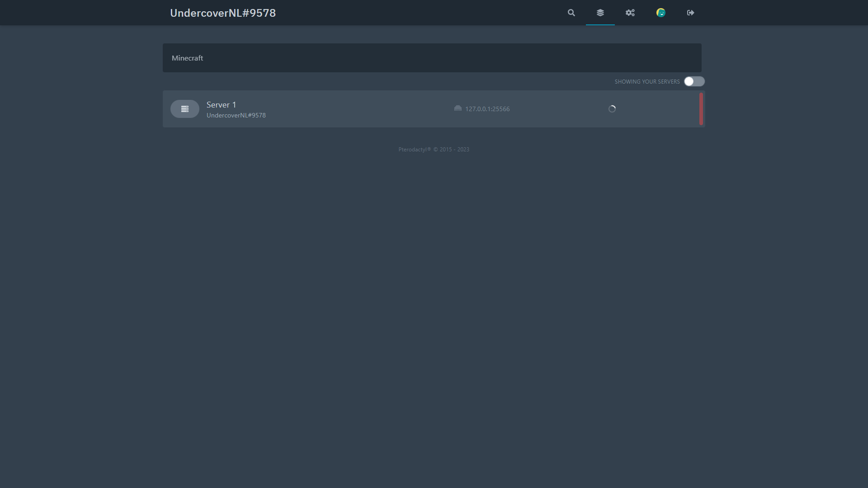The image size is (868, 488).
Task: Click the UndercoverNL#9578 panel title
Action: pos(223,13)
